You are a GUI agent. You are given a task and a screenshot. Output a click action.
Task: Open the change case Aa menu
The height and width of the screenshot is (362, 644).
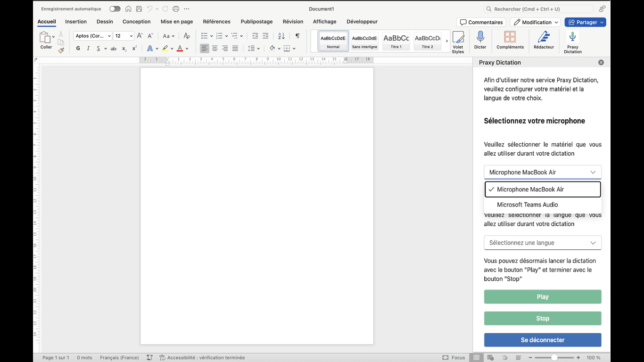click(x=168, y=36)
